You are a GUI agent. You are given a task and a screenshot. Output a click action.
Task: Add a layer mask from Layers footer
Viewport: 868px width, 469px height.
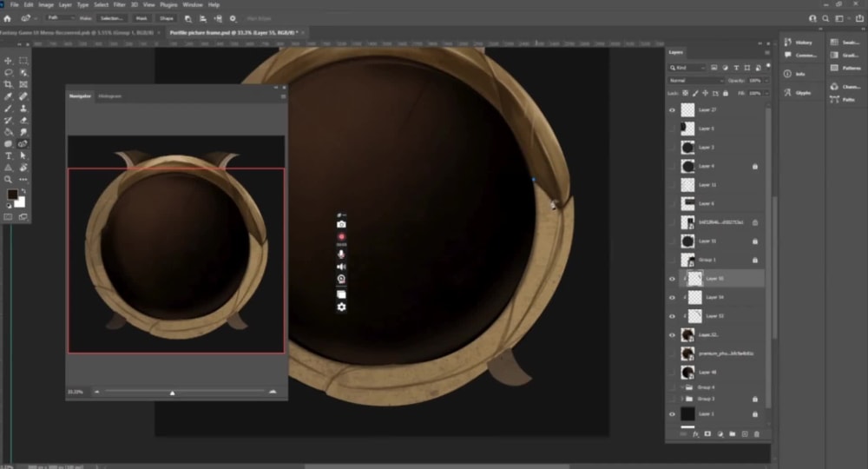707,434
